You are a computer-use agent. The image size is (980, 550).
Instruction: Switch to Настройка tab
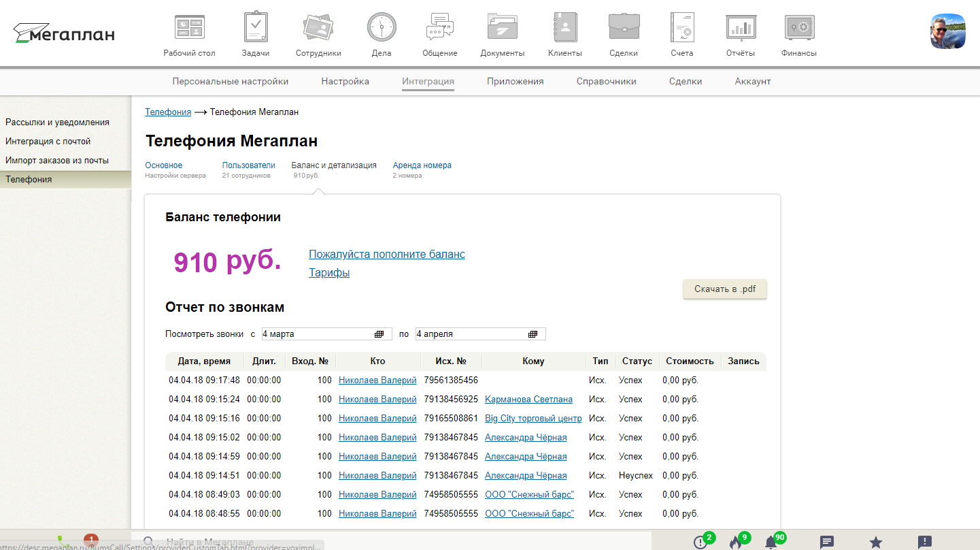click(345, 81)
